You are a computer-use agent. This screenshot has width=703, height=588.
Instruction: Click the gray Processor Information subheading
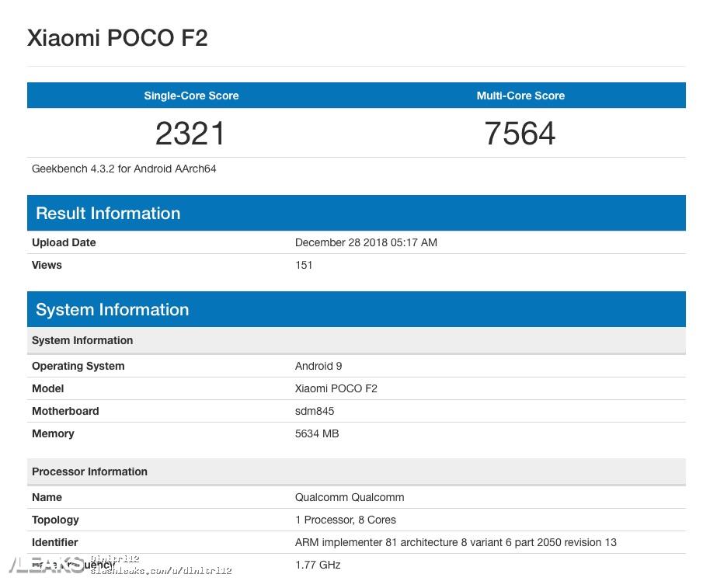point(89,471)
